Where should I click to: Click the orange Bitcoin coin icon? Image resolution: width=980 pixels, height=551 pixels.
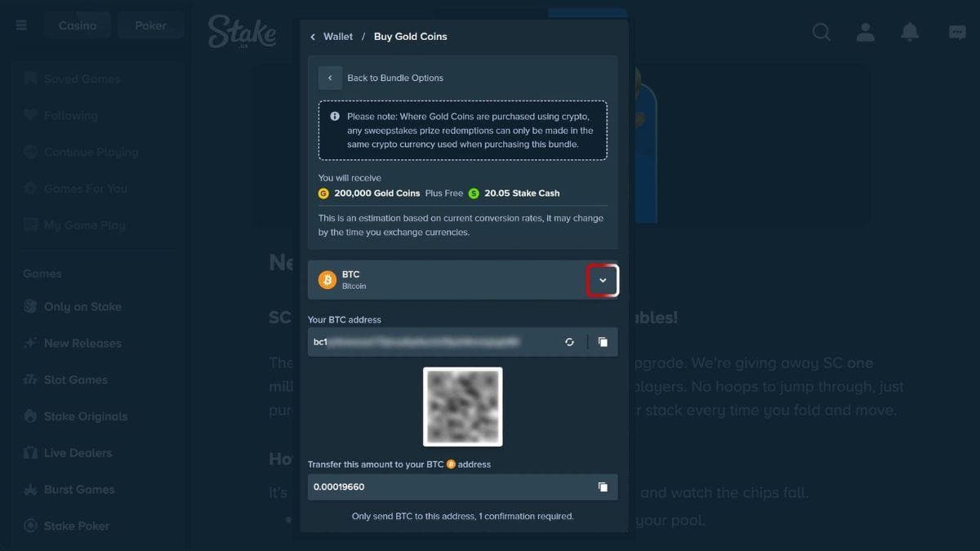click(327, 280)
